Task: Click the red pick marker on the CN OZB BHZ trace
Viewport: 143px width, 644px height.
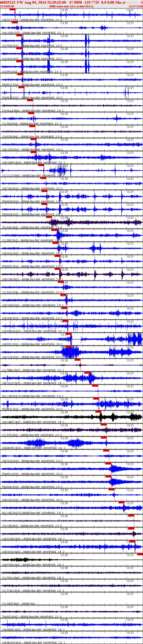Action: pos(131,515)
